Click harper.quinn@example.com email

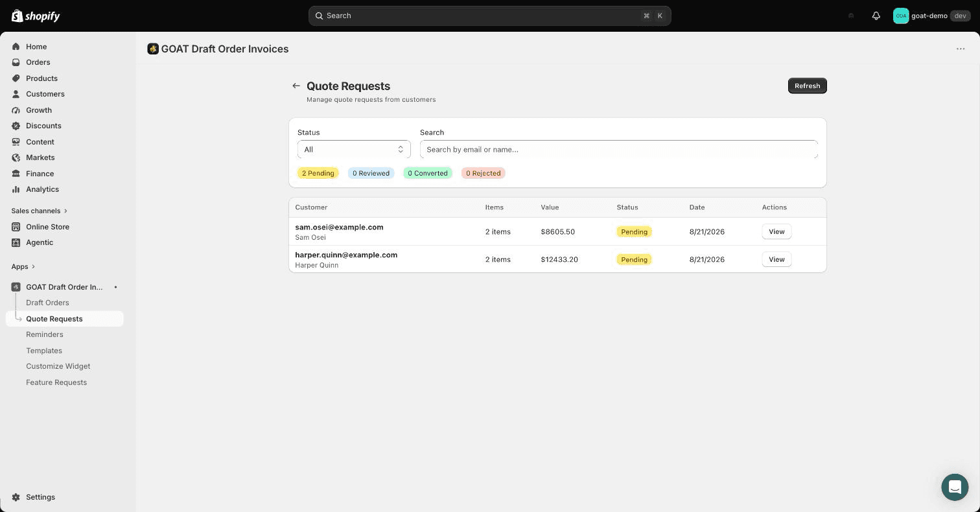pyautogui.click(x=346, y=255)
